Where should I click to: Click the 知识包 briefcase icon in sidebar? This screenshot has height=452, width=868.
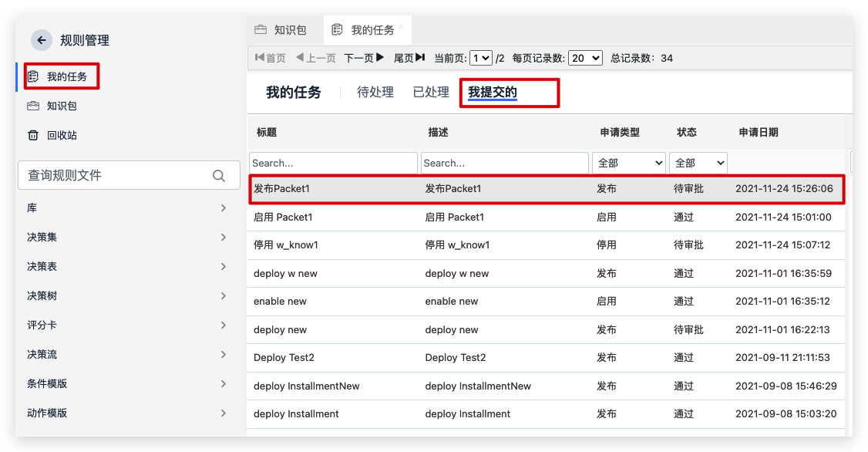pyautogui.click(x=33, y=106)
